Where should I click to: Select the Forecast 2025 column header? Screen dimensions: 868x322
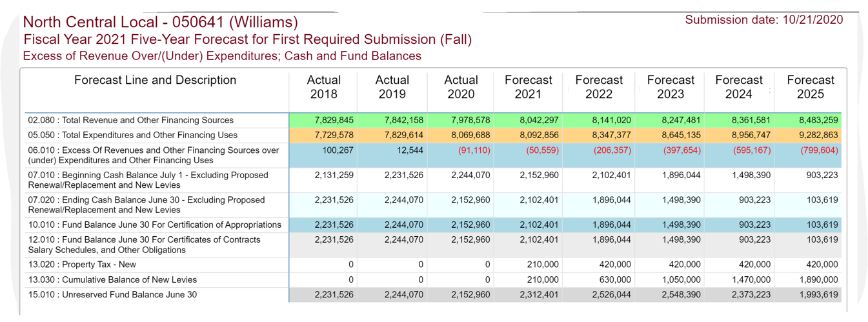coord(810,87)
